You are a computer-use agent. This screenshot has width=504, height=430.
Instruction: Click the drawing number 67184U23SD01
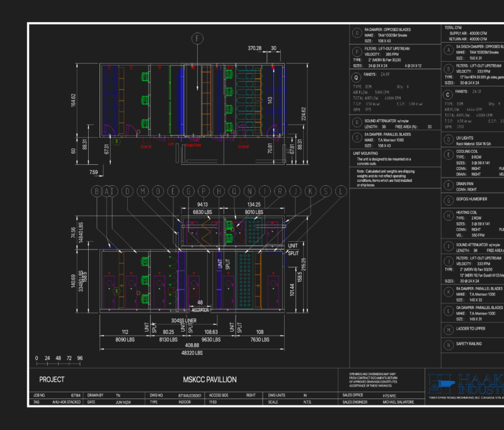[190, 395]
